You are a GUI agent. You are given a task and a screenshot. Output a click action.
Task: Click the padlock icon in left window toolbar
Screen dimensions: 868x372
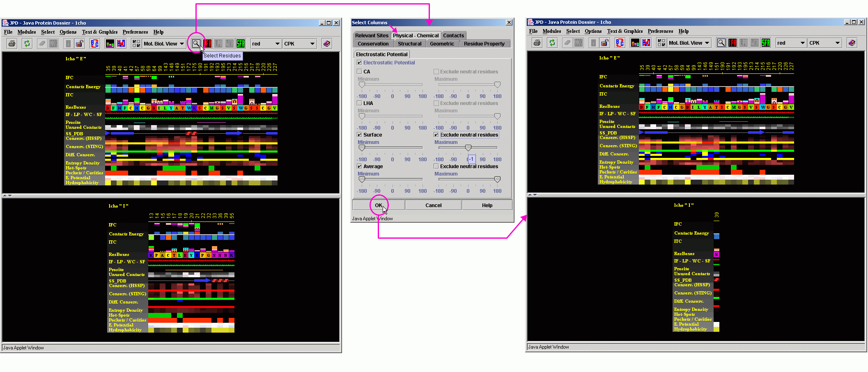pos(80,43)
